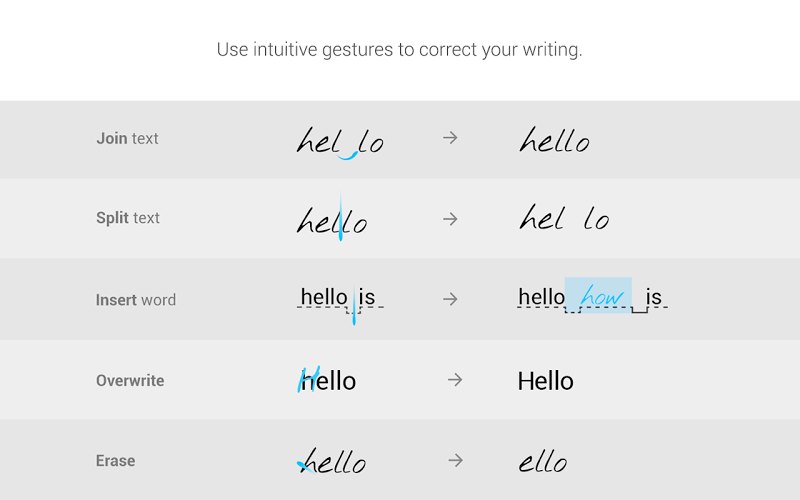This screenshot has width=800, height=500.
Task: Click the 'hello is' sample with insert gesture
Action: (339, 299)
